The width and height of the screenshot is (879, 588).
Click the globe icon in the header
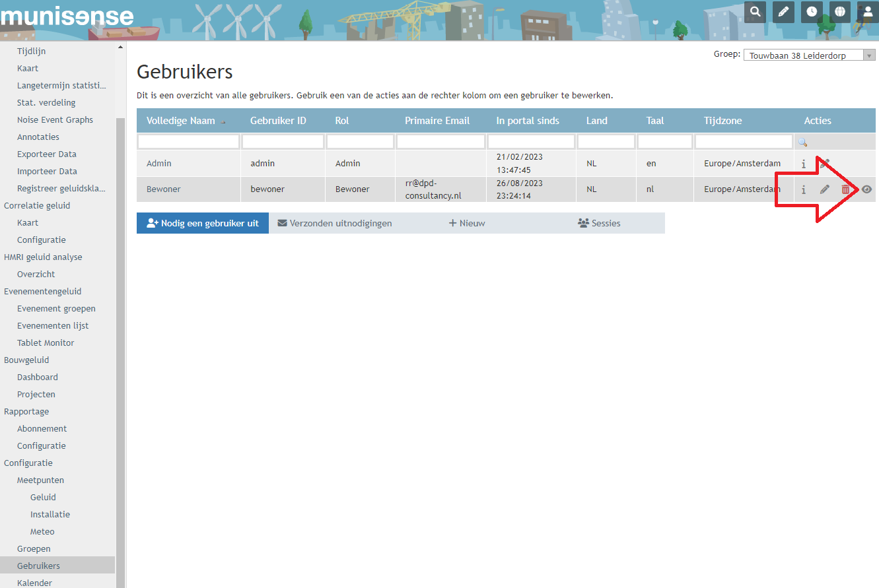pyautogui.click(x=839, y=12)
